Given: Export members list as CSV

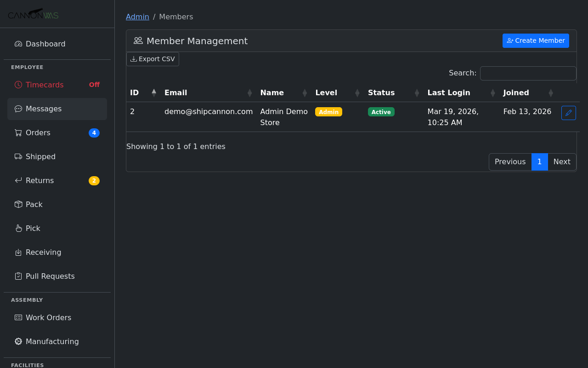Looking at the screenshot, I should 153,59.
